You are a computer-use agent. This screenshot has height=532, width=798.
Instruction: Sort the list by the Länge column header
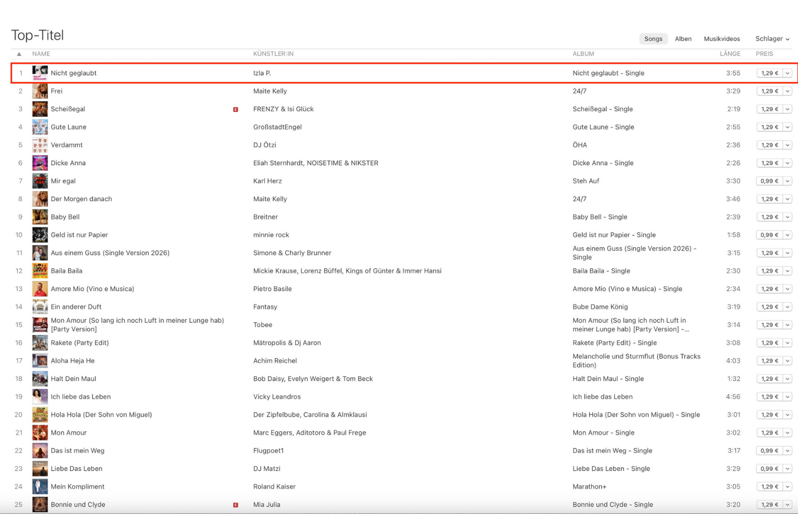(729, 54)
